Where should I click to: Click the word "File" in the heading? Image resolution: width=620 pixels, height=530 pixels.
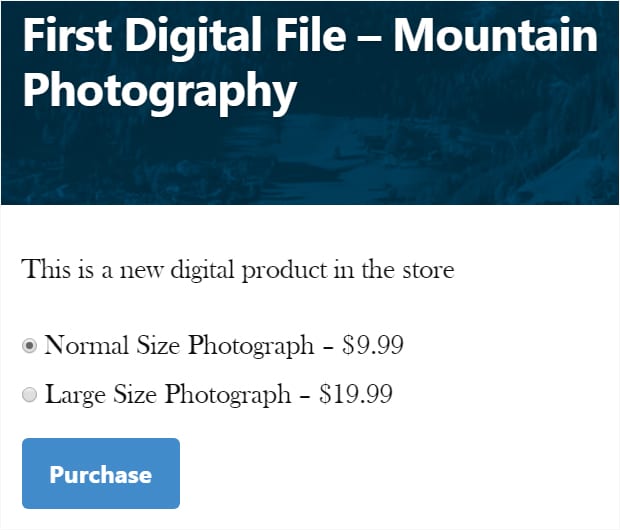[x=311, y=35]
